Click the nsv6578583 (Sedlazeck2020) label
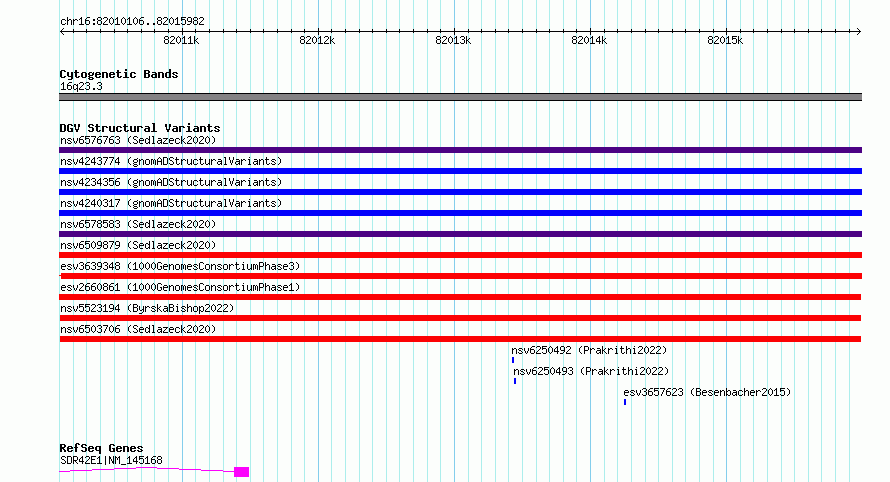This screenshot has width=890, height=482. point(138,224)
